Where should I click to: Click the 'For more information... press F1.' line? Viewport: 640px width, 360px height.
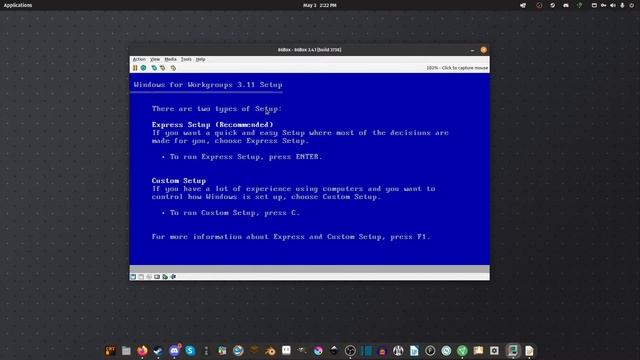291,237
